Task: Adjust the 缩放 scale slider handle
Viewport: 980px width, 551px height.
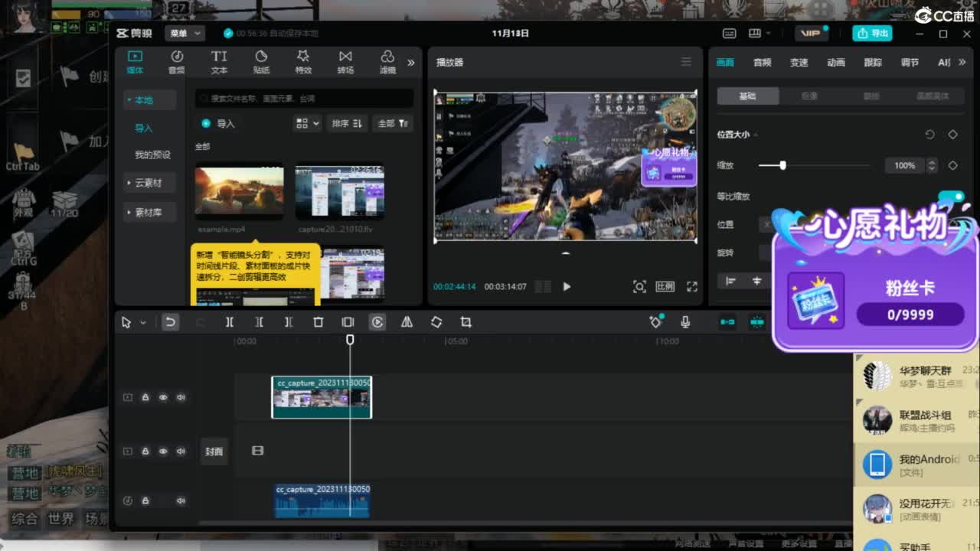Action: point(782,165)
